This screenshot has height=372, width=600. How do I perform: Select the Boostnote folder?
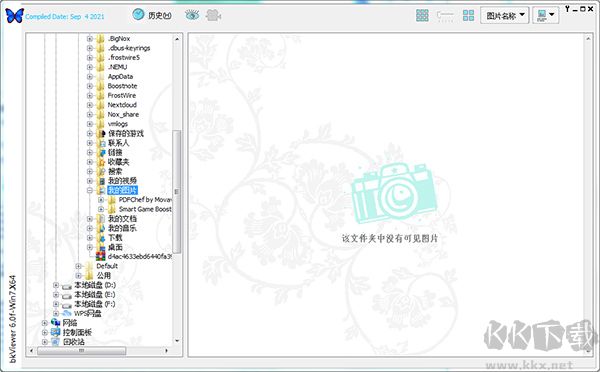click(122, 86)
